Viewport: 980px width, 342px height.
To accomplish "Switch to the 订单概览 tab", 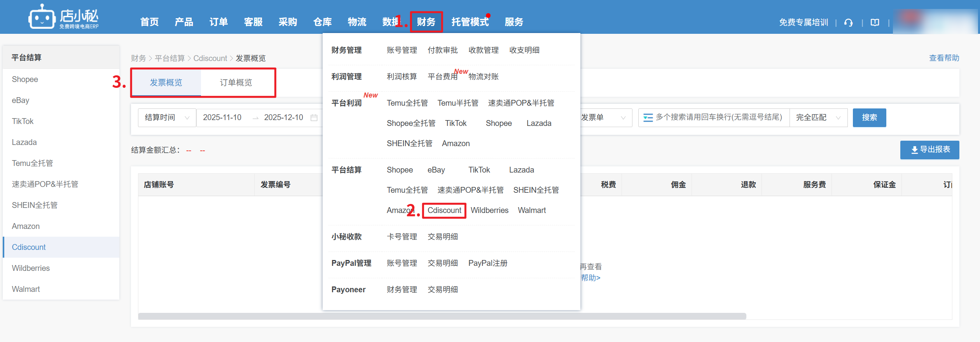I will pos(236,82).
